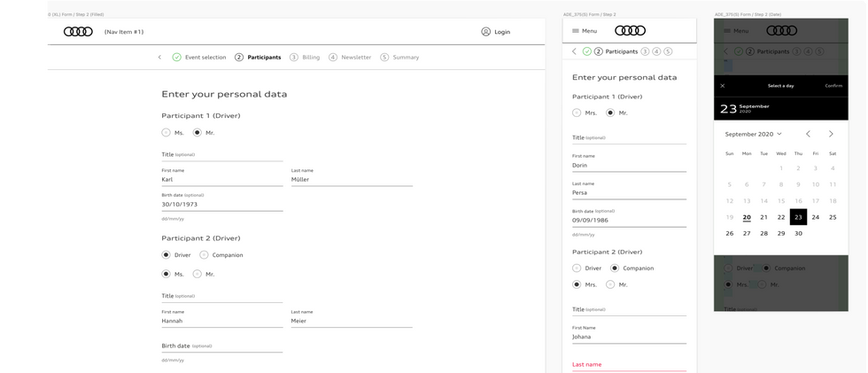868x373 pixels.
Task: Select Mr. for Participant 2 on desktop
Action: click(197, 274)
